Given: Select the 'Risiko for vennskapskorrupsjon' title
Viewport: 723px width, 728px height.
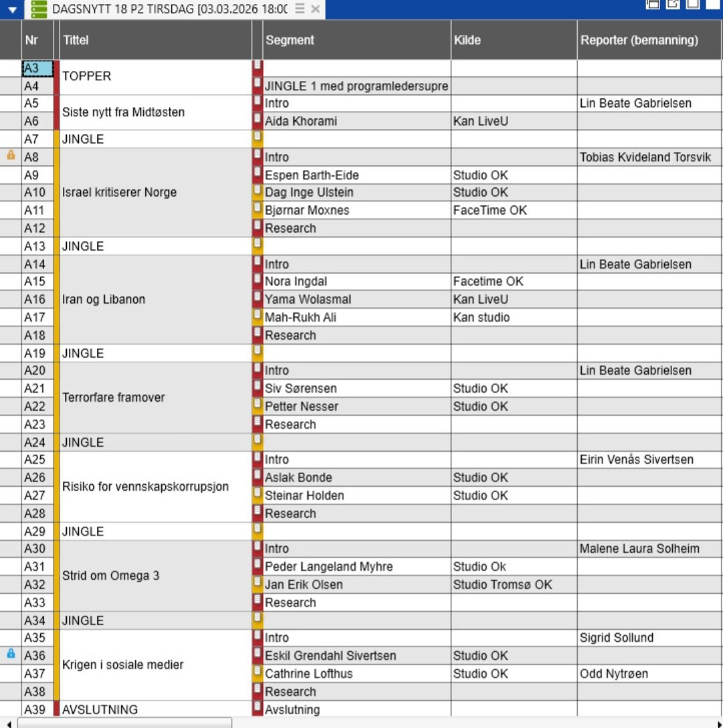Looking at the screenshot, I should pos(155,486).
